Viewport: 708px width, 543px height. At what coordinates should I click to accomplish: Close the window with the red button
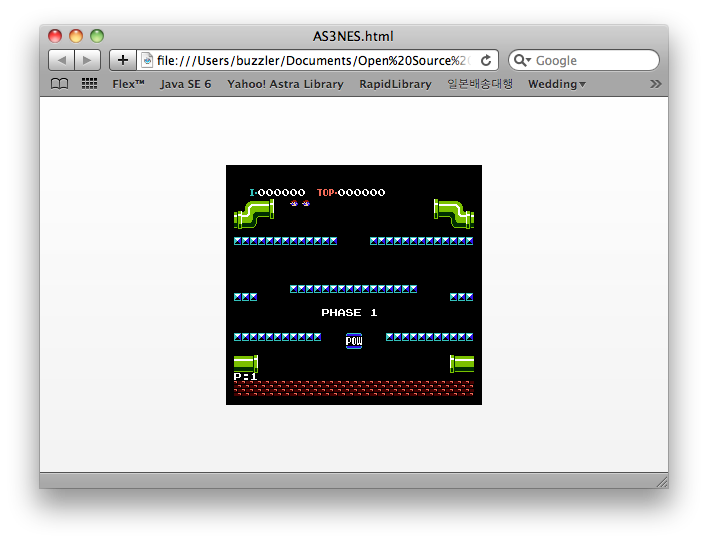(55, 36)
